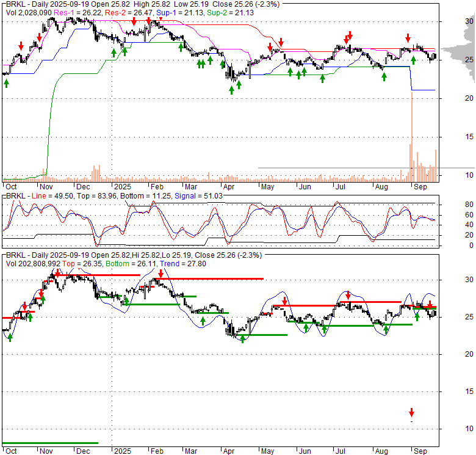476x455 pixels.
Task: Click the Sup-1 = 21.13 legend label
Action: [x=180, y=13]
